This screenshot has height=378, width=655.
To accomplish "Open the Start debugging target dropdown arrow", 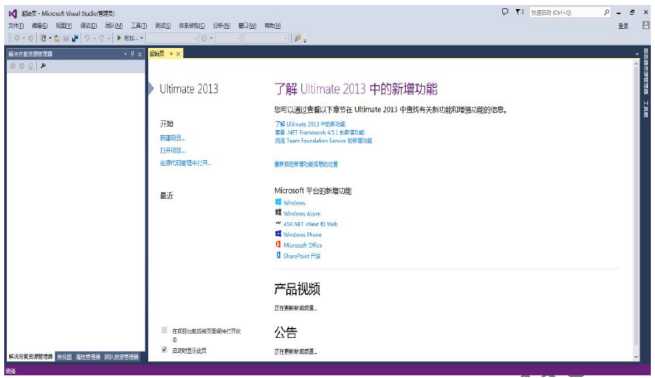I will [142, 38].
